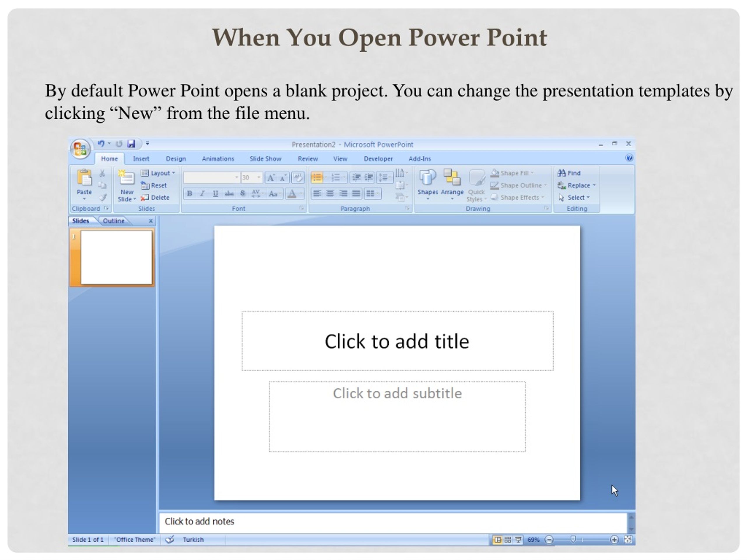Increase font size with Grow Font icon
The height and width of the screenshot is (560, 747).
point(271,178)
